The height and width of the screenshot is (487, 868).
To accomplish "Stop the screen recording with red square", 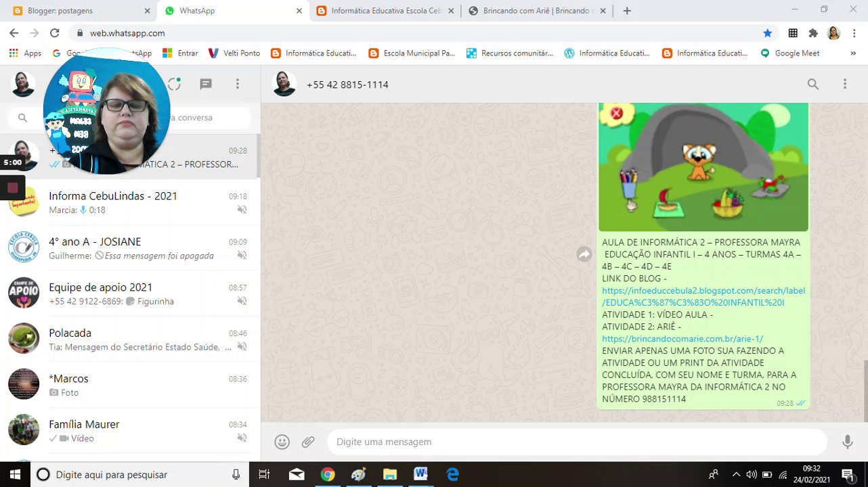I will click(x=12, y=188).
